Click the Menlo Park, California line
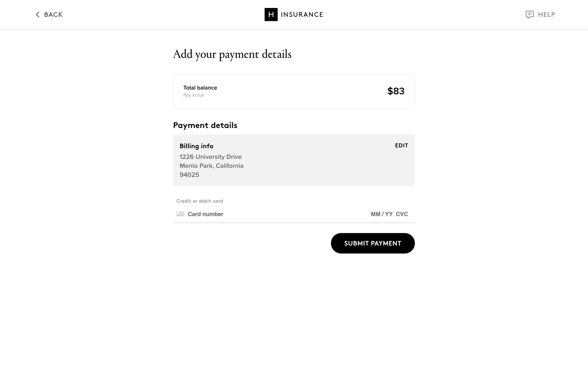The width and height of the screenshot is (588, 368). click(211, 166)
